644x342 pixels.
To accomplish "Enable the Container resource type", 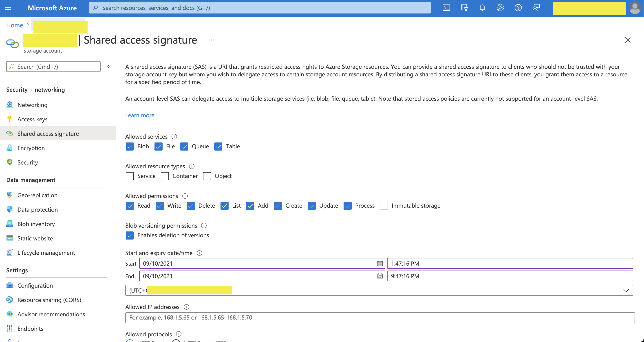I will [165, 176].
